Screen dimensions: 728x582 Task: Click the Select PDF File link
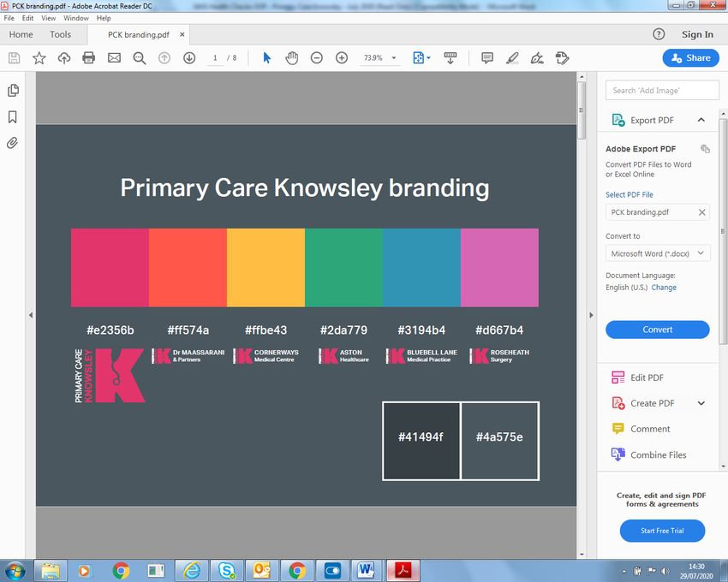coord(630,194)
